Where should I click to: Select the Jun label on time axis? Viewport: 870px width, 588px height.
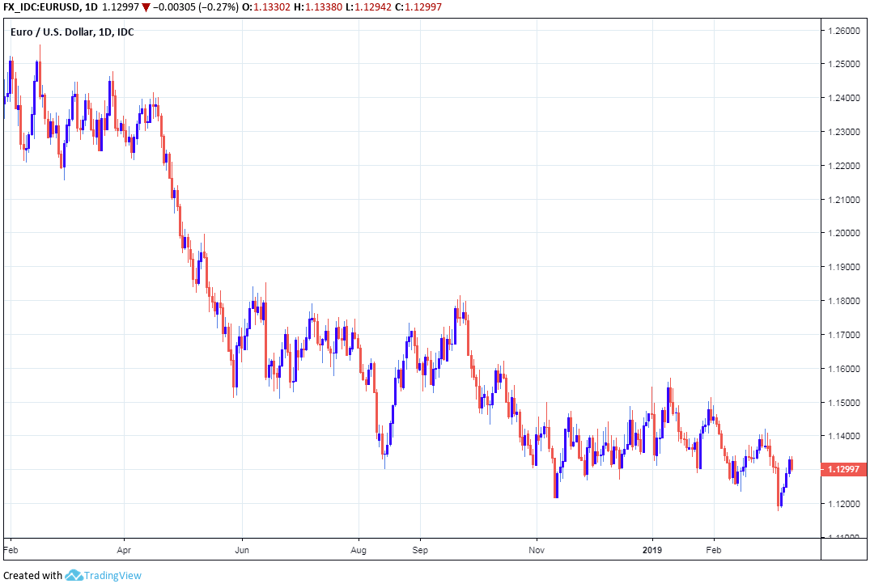click(242, 548)
